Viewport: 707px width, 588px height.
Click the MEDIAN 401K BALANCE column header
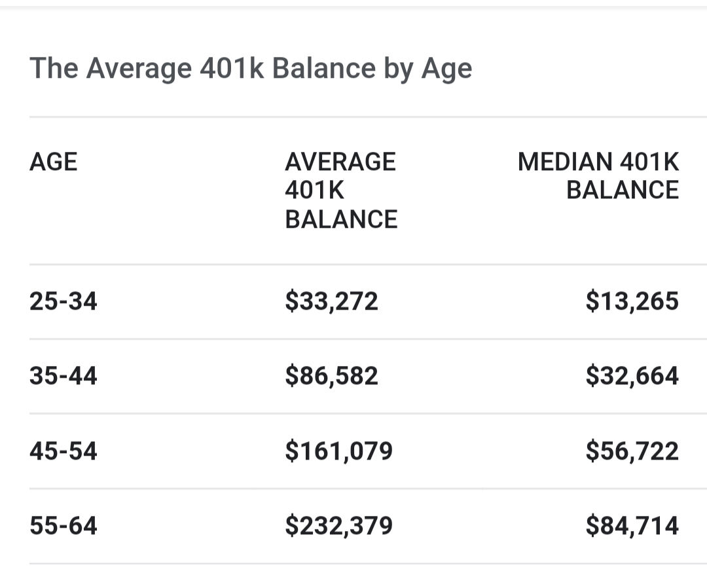tap(598, 176)
